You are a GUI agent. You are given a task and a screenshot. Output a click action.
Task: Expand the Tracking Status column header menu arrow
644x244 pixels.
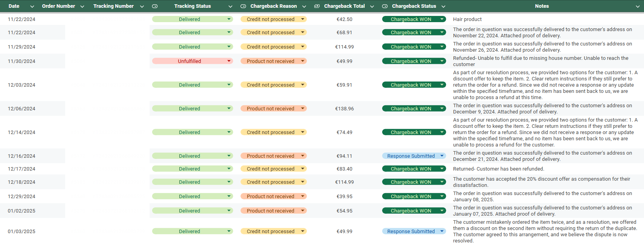(230, 6)
